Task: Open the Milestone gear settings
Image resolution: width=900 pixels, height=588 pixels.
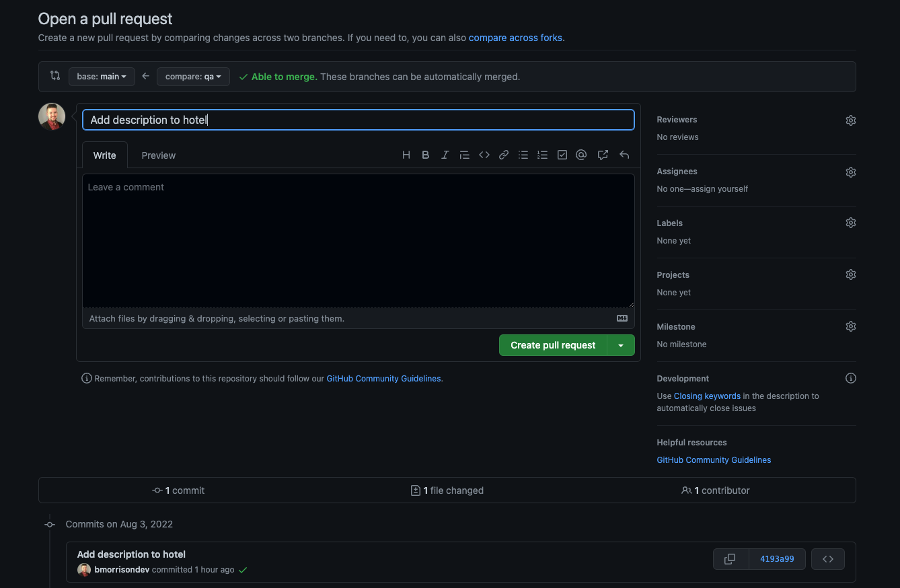Action: [x=850, y=326]
